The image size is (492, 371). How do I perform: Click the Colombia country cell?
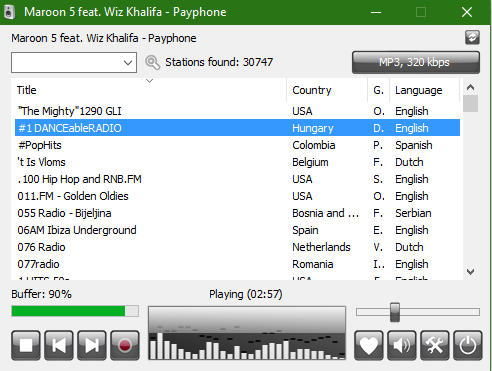coord(314,145)
